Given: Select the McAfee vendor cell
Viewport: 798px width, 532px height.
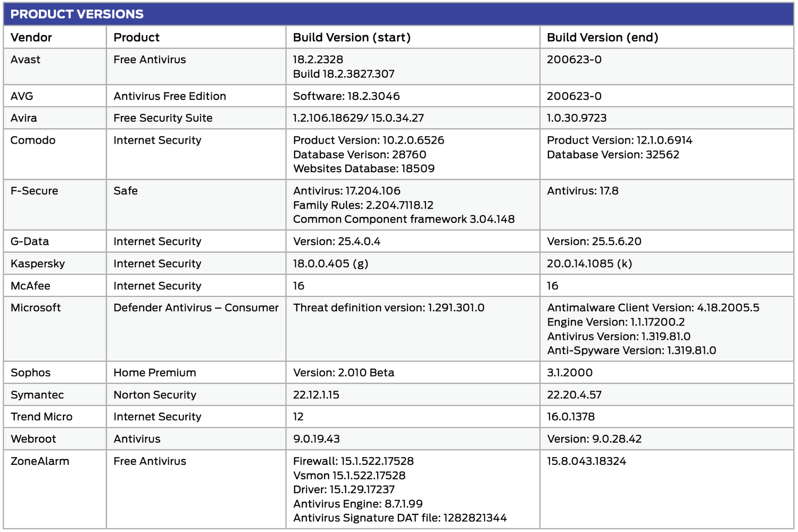Looking at the screenshot, I should point(30,286).
